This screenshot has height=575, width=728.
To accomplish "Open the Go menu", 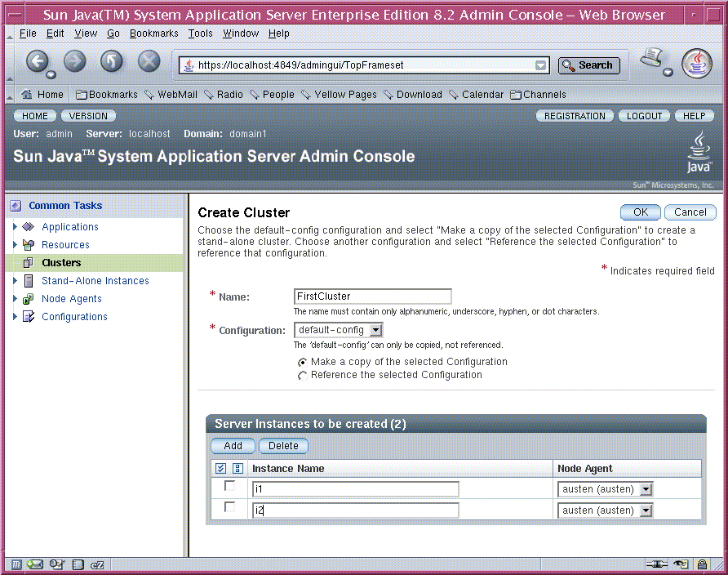I will tap(113, 33).
